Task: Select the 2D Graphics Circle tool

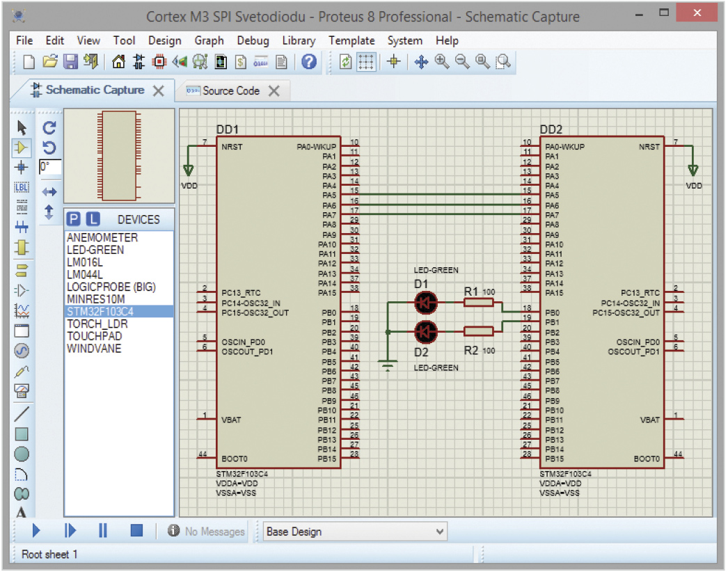Action: coord(22,454)
